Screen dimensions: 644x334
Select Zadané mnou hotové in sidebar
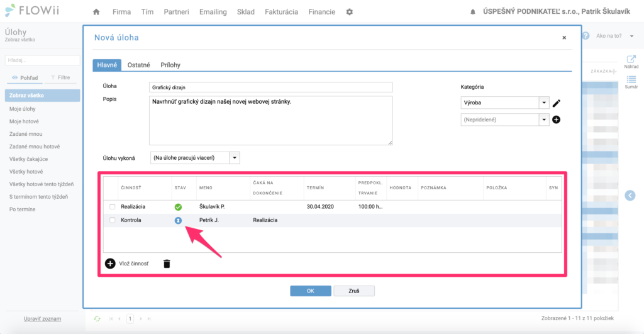35,147
